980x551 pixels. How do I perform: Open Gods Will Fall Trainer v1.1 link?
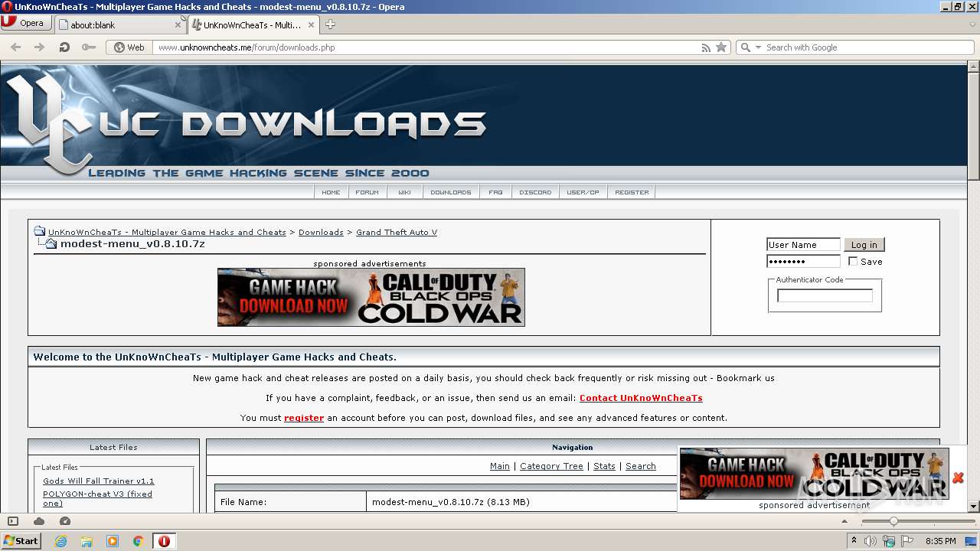99,481
